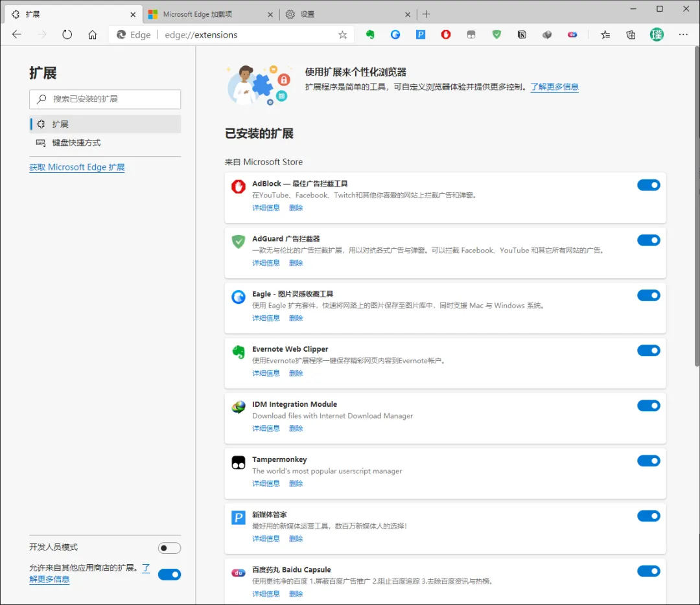Open the Baidu Capsule toolbar icon
Image resolution: width=700 pixels, height=605 pixels.
pos(572,34)
